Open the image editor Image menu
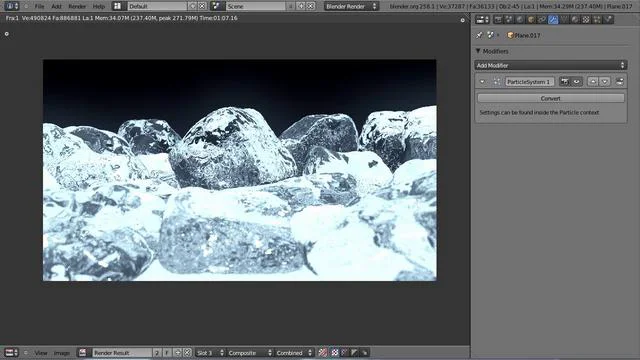Image resolution: width=640 pixels, height=360 pixels. [x=62, y=353]
